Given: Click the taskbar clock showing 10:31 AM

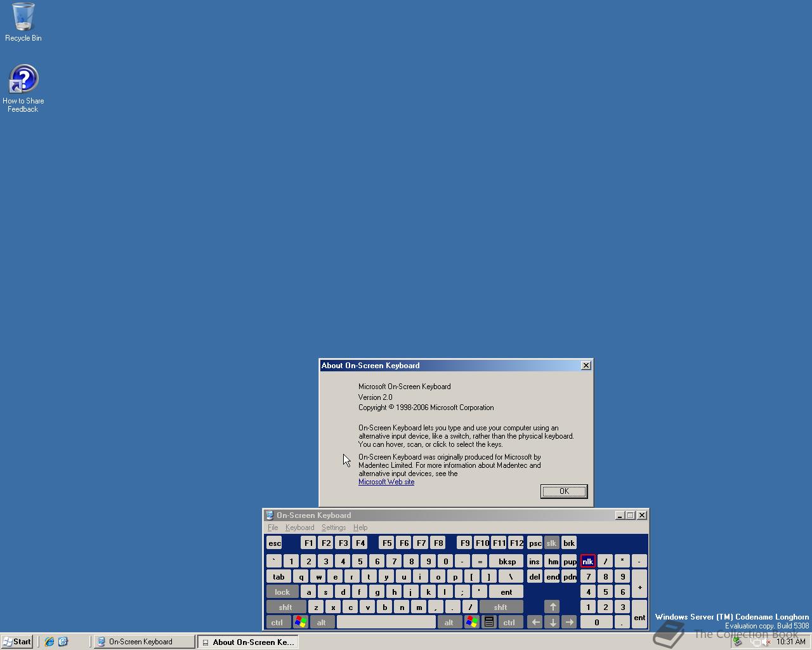Looking at the screenshot, I should click(x=791, y=642).
